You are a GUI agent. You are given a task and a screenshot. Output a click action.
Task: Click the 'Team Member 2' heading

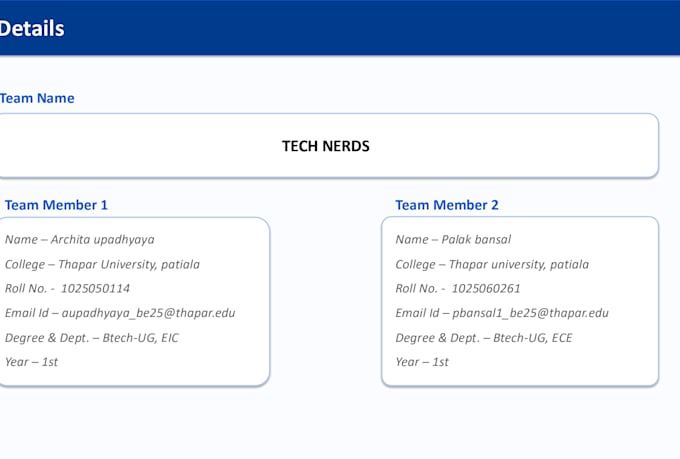447,205
